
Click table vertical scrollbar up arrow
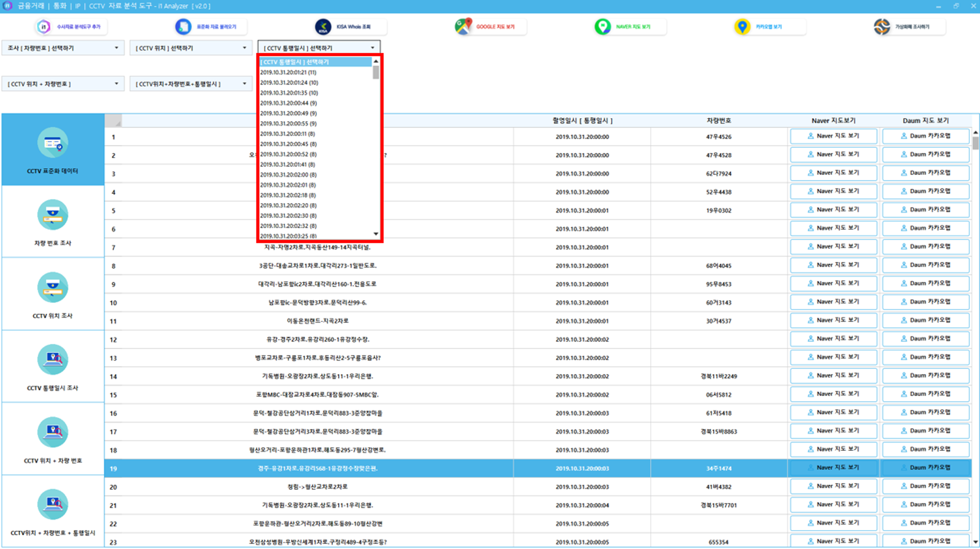coord(975,132)
